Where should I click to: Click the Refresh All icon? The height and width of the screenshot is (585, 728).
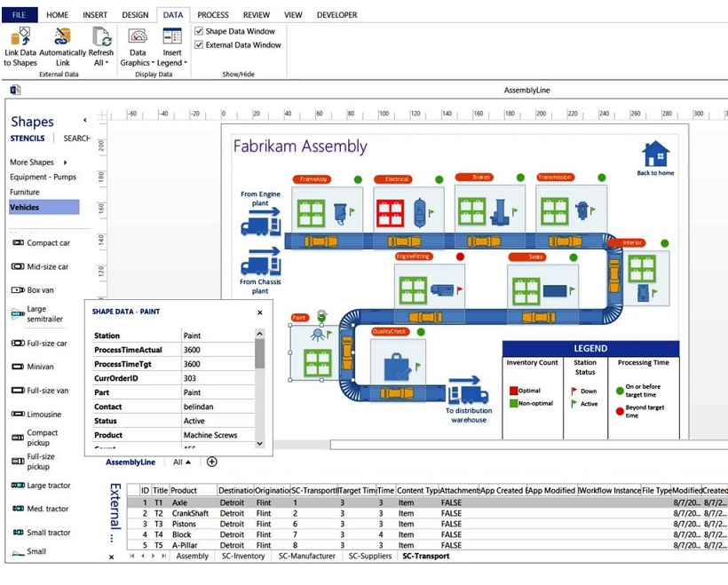[x=101, y=36]
